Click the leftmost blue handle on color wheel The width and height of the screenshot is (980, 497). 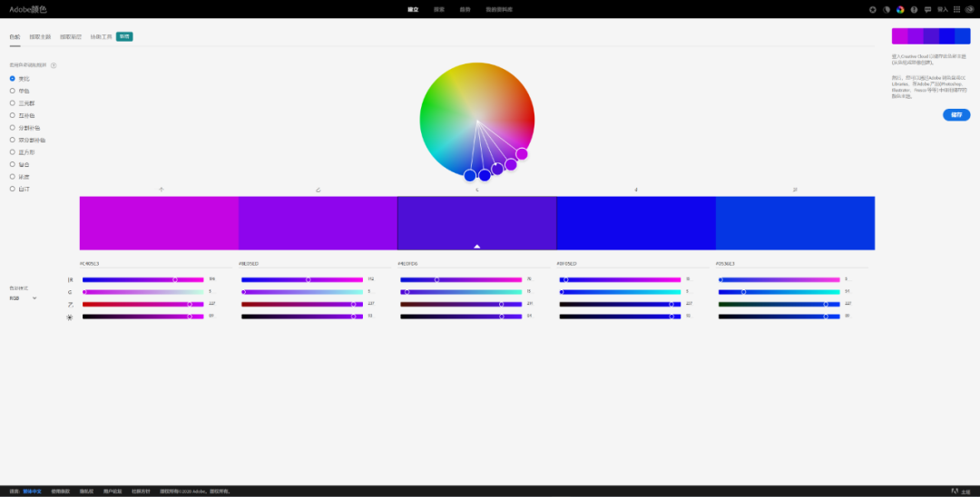click(x=470, y=175)
